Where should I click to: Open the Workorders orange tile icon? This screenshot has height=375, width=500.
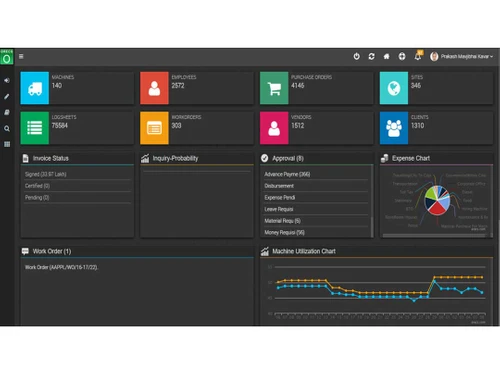(154, 128)
